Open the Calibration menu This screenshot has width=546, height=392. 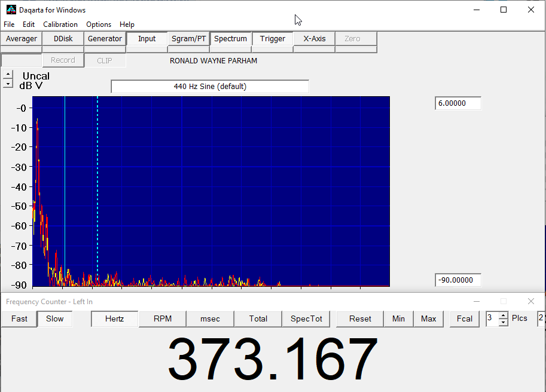click(60, 24)
